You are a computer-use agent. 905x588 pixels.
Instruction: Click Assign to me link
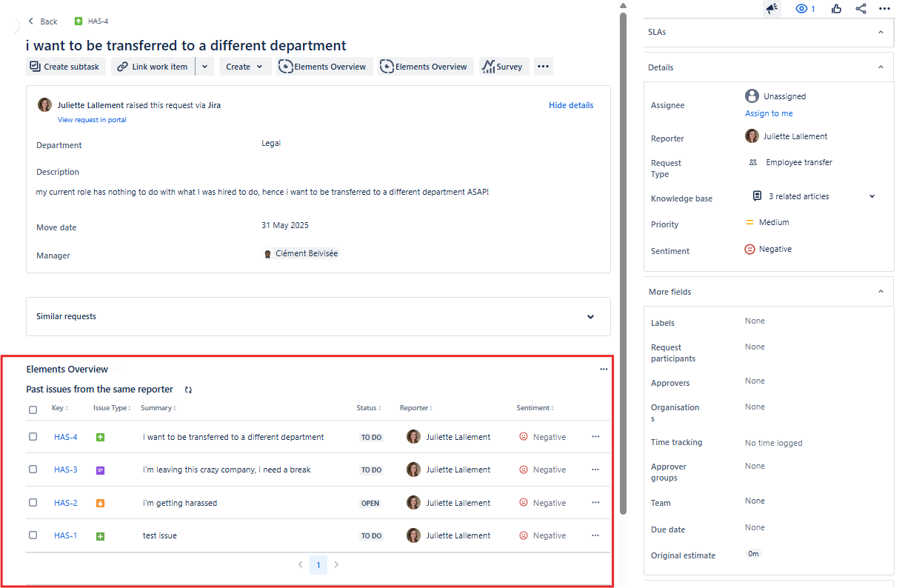769,113
